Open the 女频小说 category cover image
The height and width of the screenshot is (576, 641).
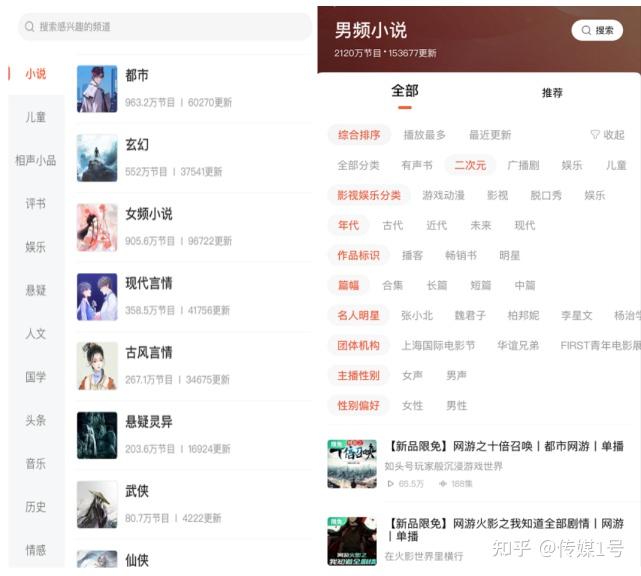tap(97, 227)
